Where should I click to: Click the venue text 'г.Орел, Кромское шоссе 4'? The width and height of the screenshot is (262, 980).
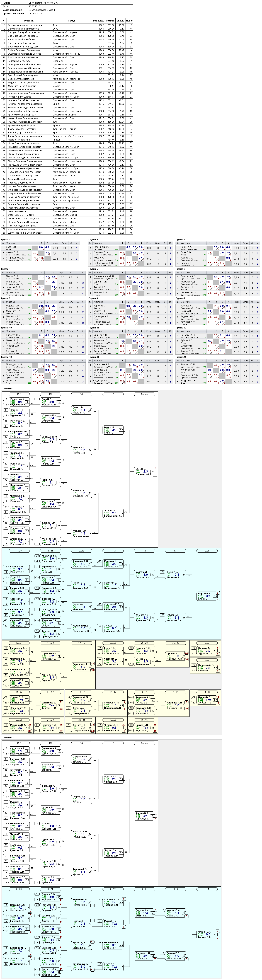click(42, 9)
